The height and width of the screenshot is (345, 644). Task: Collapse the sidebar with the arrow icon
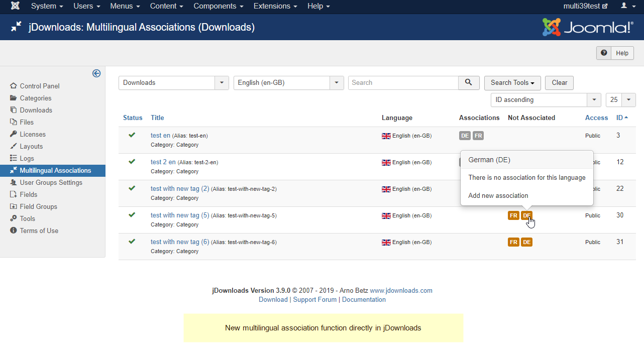[x=96, y=73]
